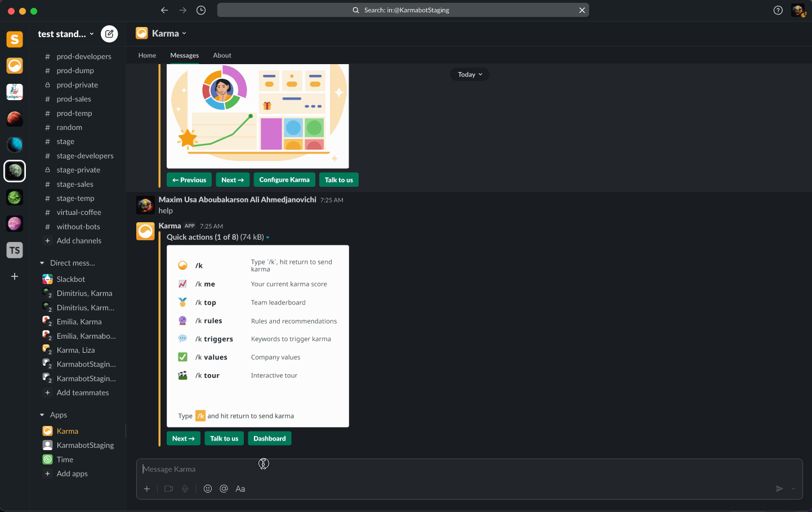Click the Previous button
Image resolution: width=812 pixels, height=512 pixels.
189,180
